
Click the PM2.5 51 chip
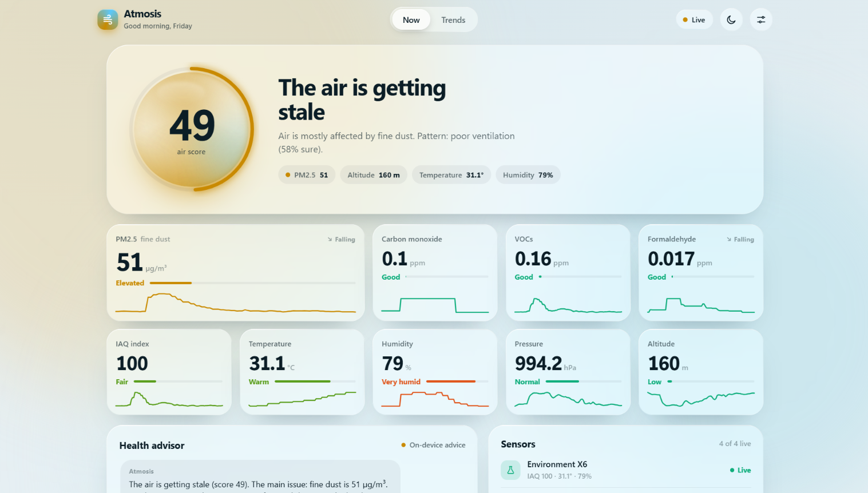pos(307,175)
